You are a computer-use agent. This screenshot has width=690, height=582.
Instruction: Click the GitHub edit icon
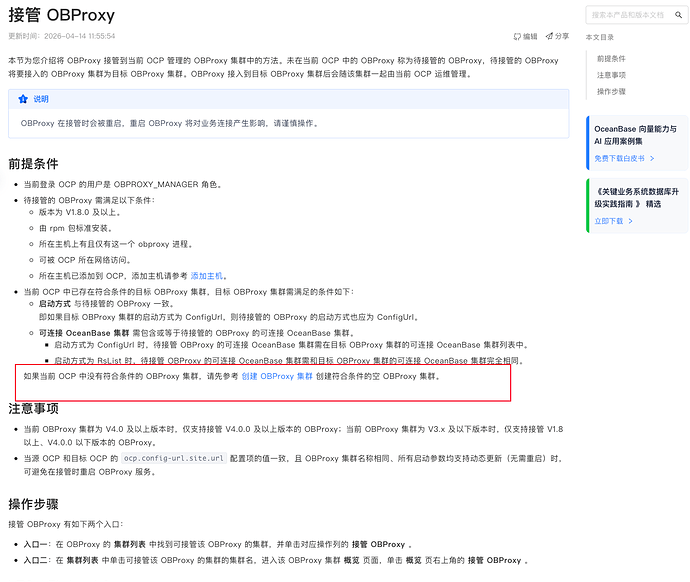pyautogui.click(x=517, y=37)
